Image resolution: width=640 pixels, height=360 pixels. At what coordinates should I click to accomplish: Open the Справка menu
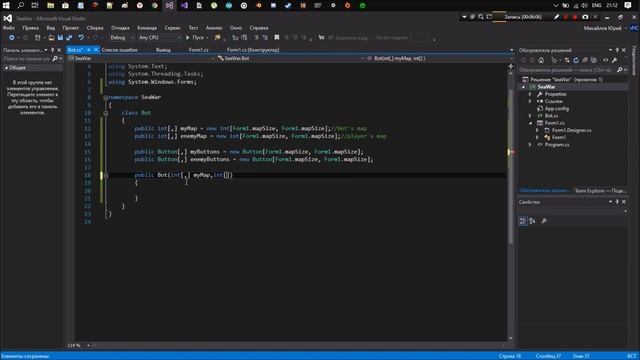pos(259,28)
